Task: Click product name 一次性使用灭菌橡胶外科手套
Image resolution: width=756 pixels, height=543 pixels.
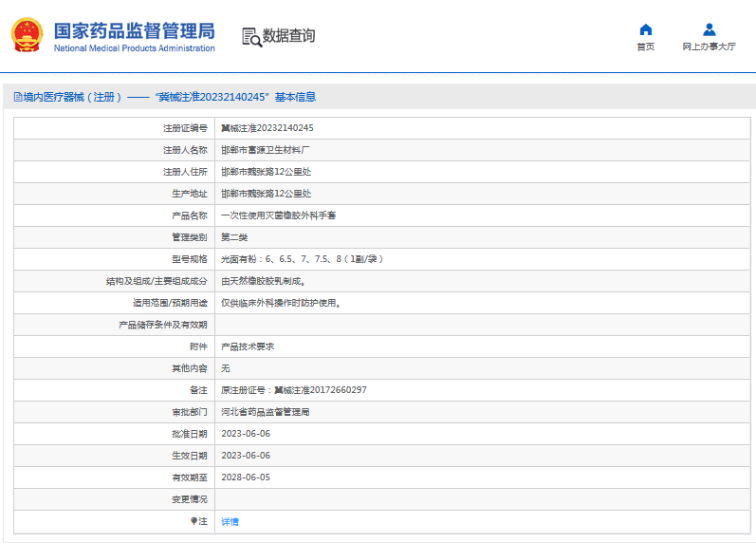Action: tap(278, 215)
